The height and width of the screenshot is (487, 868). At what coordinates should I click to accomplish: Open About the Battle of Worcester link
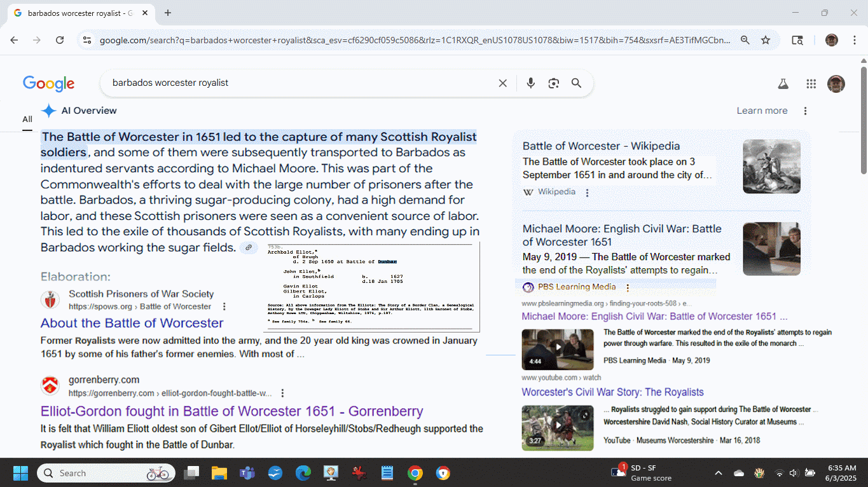[132, 323]
